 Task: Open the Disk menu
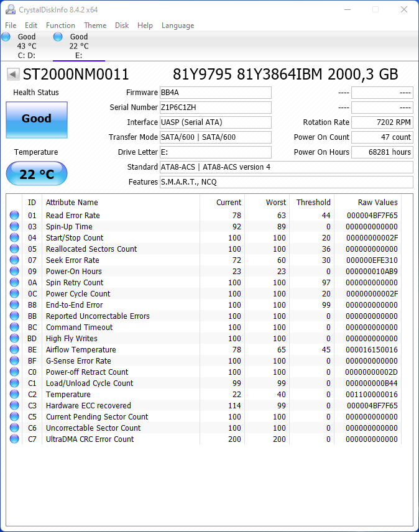122,25
